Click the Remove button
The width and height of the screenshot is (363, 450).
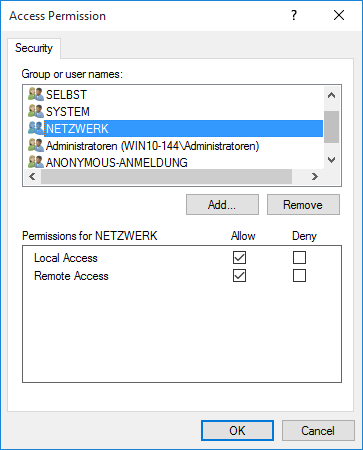coord(303,205)
